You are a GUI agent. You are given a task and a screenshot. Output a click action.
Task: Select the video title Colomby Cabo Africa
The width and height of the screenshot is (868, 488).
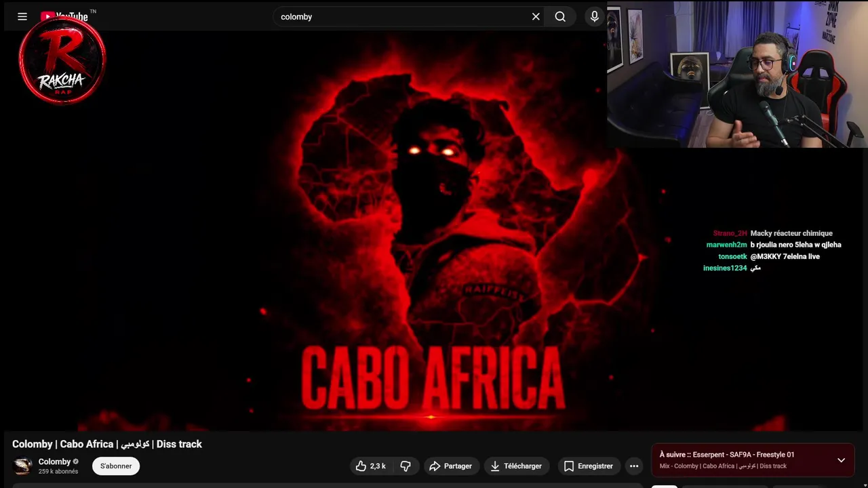pos(107,444)
